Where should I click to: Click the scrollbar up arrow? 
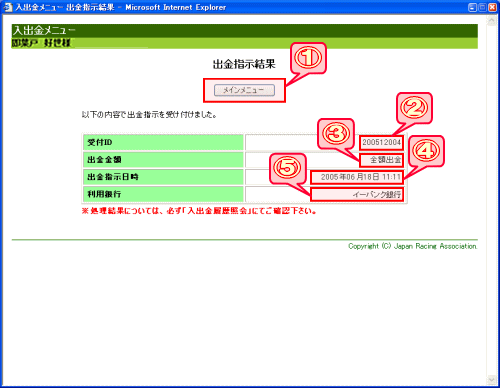tap(491, 21)
